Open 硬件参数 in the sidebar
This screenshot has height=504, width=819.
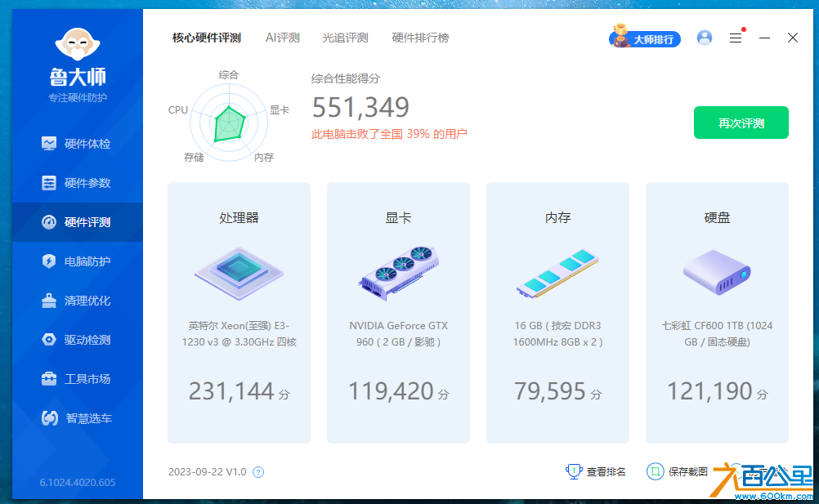[x=78, y=183]
